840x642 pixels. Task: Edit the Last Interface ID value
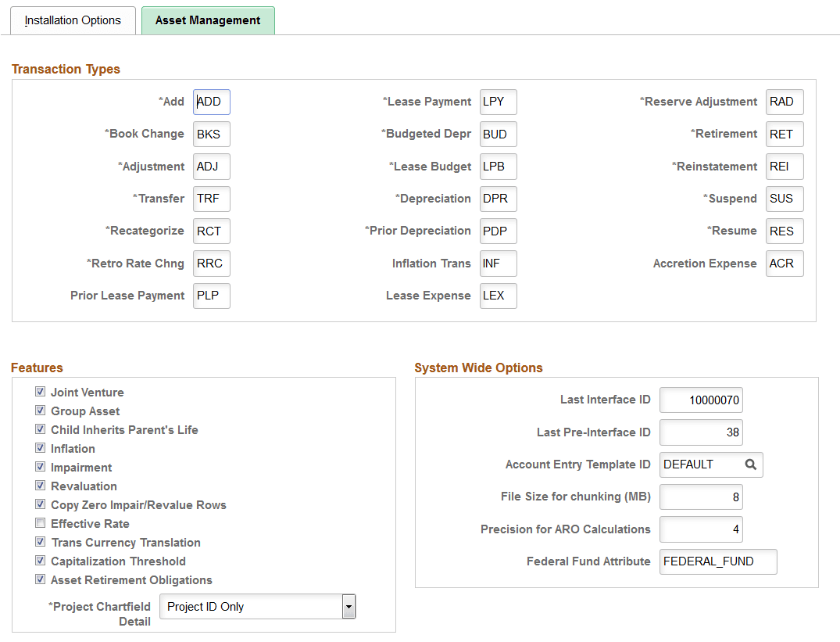701,400
